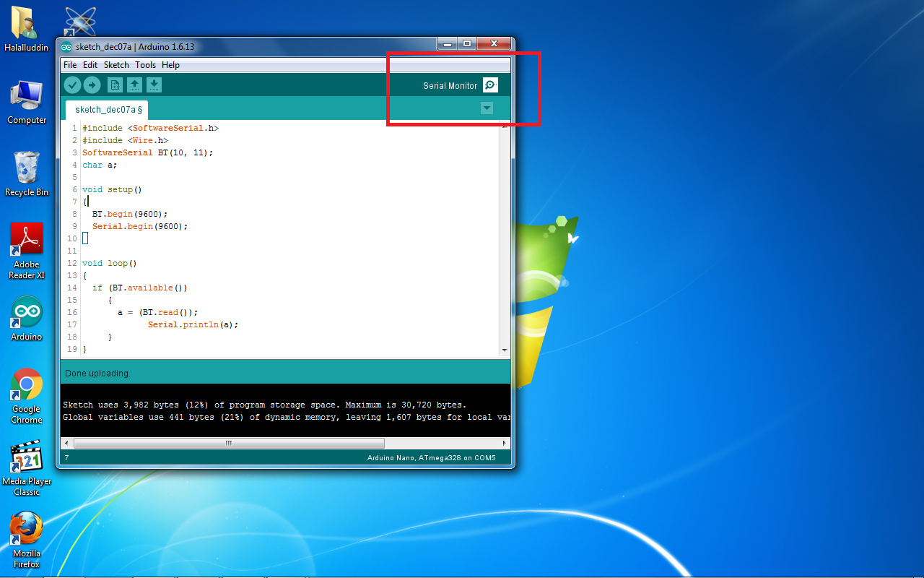Screen dimensions: 924x578
Task: Click the Upload arrow icon
Action: click(92, 85)
